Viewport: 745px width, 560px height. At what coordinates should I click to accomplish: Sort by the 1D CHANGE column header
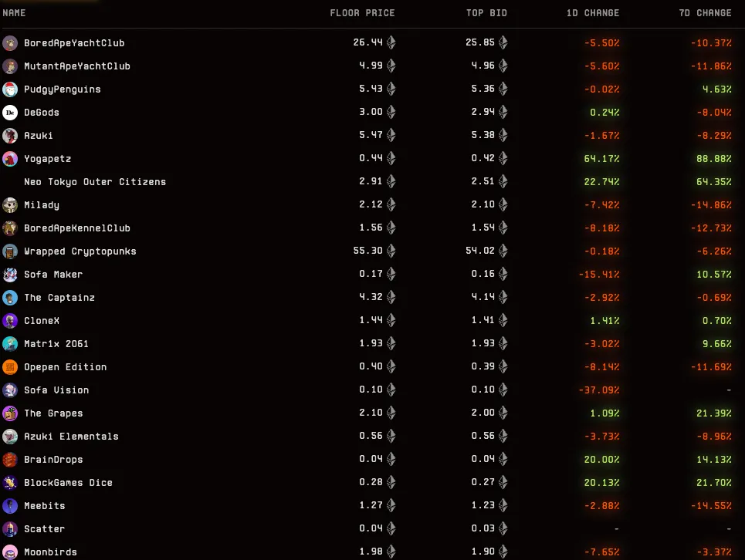click(593, 13)
